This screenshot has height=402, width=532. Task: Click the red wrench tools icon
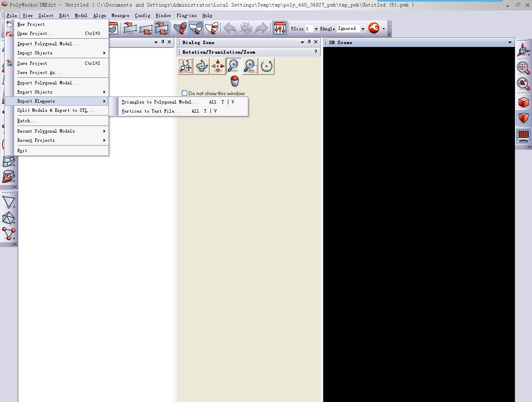(x=374, y=28)
